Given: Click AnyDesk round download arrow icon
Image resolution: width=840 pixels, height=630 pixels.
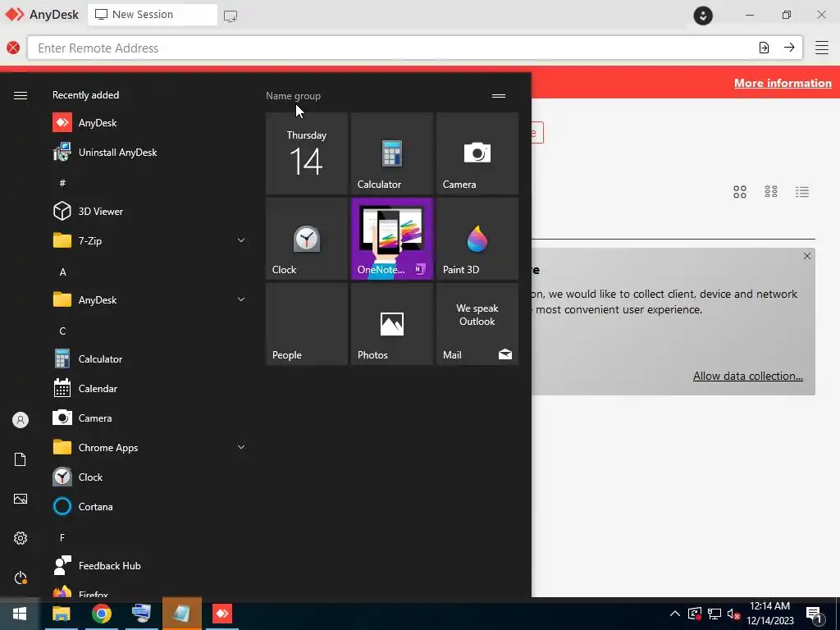Looking at the screenshot, I should [703, 15].
